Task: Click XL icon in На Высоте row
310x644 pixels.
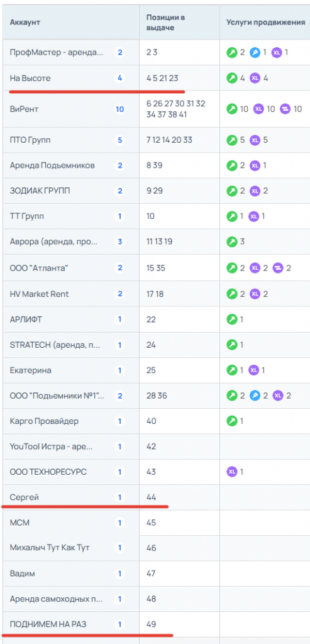Action: pyautogui.click(x=255, y=77)
